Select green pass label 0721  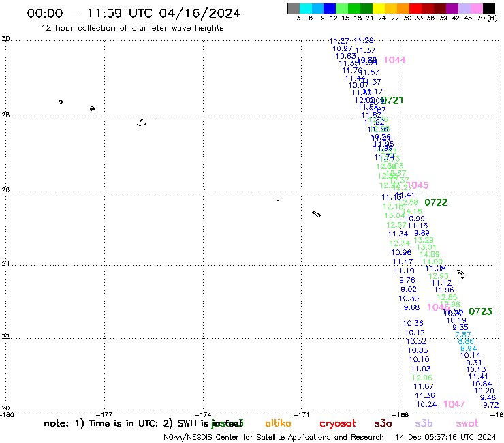point(392,100)
